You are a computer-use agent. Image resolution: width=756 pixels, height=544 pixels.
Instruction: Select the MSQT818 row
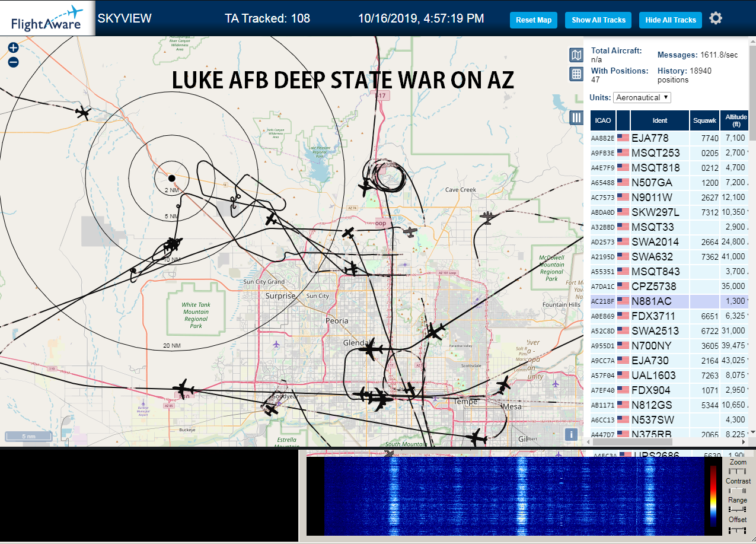(x=670, y=167)
